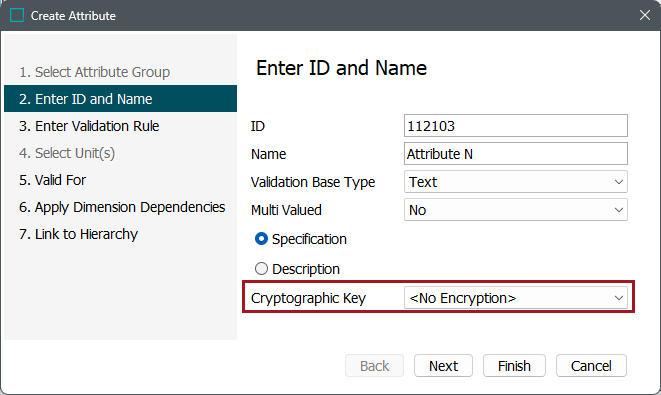Open the Validation Base Type dropdown

pos(516,182)
